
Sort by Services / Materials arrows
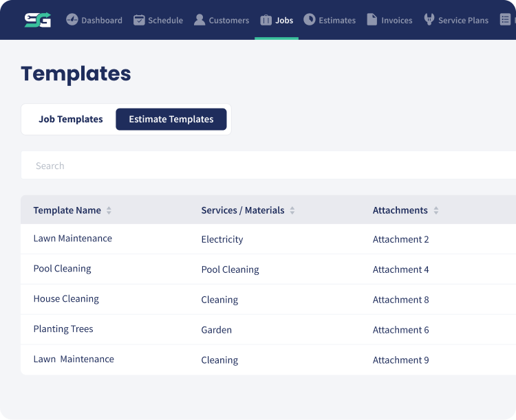click(292, 210)
